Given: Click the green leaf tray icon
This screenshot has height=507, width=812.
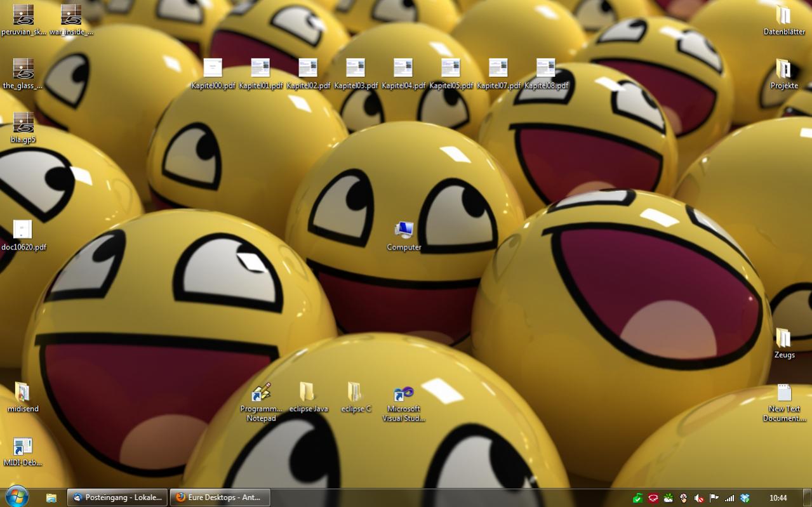Looking at the screenshot, I should coord(669,498).
